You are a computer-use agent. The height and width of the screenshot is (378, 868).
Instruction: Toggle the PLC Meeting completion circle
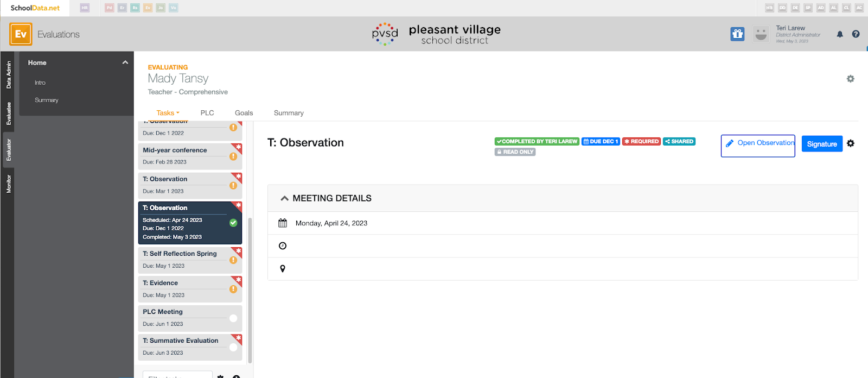tap(233, 318)
